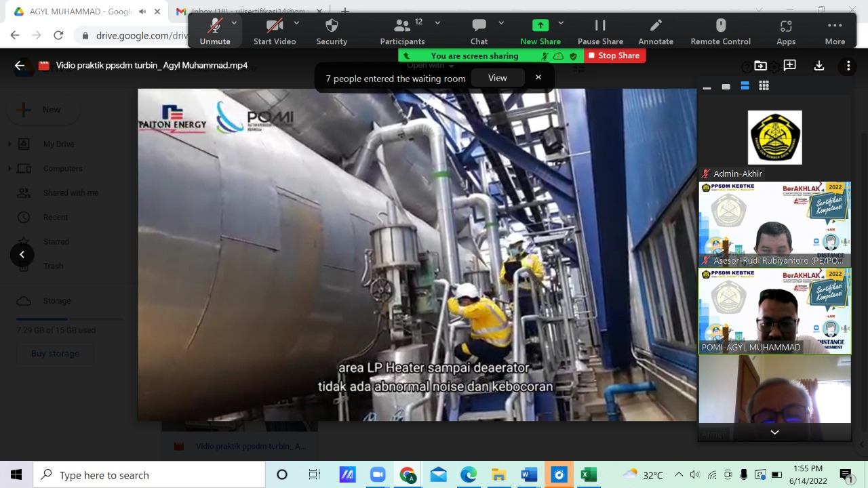
Task: Open the Participants panel
Action: pyautogui.click(x=403, y=31)
